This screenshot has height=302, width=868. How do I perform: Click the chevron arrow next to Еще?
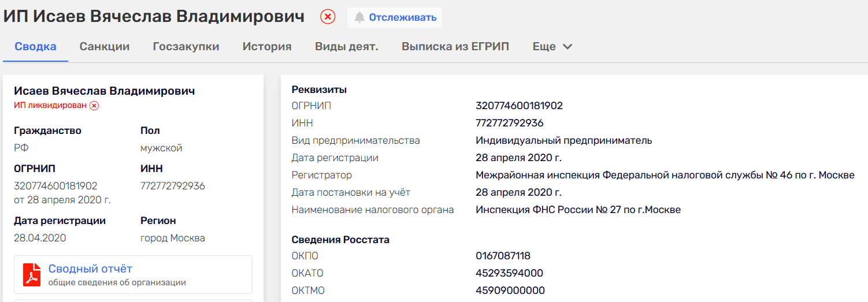click(567, 47)
